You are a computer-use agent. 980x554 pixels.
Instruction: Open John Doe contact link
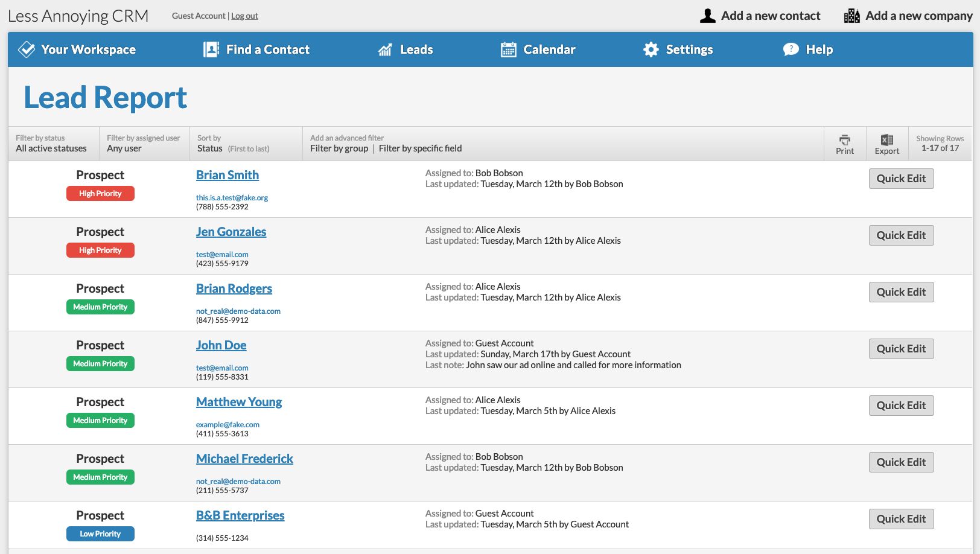[221, 345]
